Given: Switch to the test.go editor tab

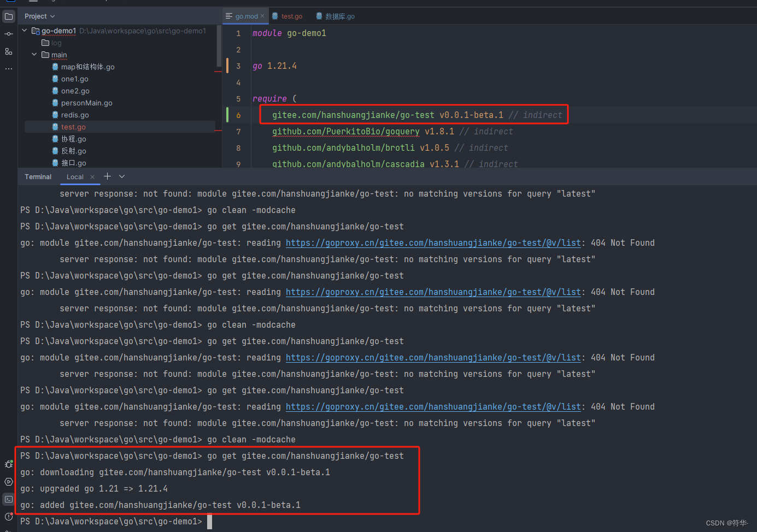Looking at the screenshot, I should [287, 16].
